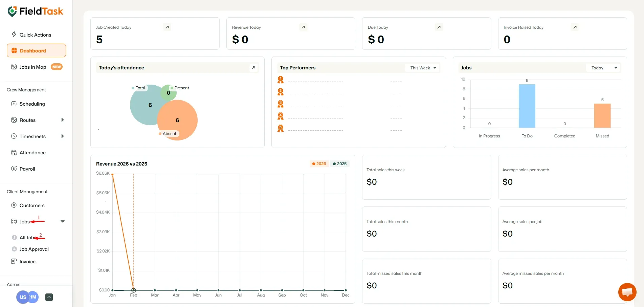
Task: Open Quick Actions in the sidebar
Action: tap(35, 35)
